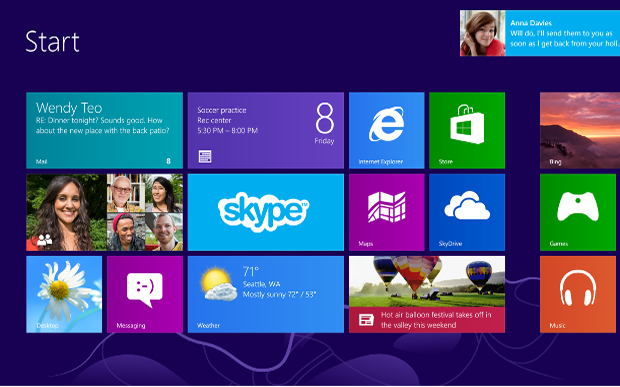
Task: Open the Weather tile showing Seattle
Action: [266, 294]
